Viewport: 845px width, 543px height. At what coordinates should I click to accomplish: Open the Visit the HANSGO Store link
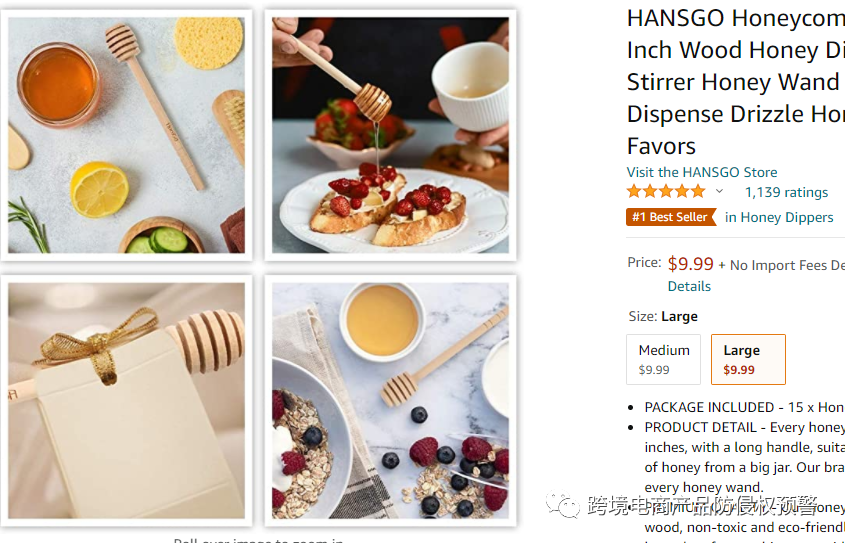click(x=702, y=172)
